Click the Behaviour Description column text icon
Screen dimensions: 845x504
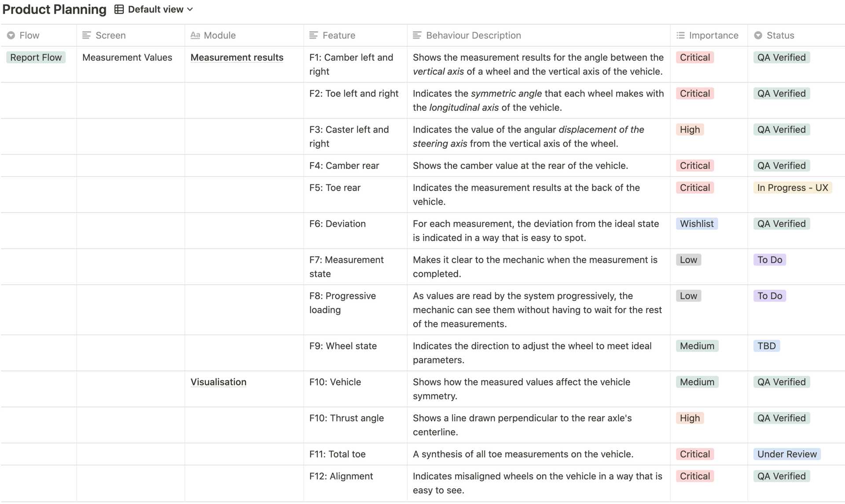pyautogui.click(x=417, y=35)
